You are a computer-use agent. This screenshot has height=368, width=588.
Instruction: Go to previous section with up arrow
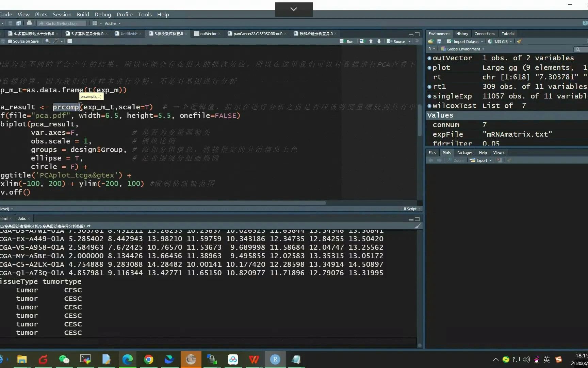371,41
